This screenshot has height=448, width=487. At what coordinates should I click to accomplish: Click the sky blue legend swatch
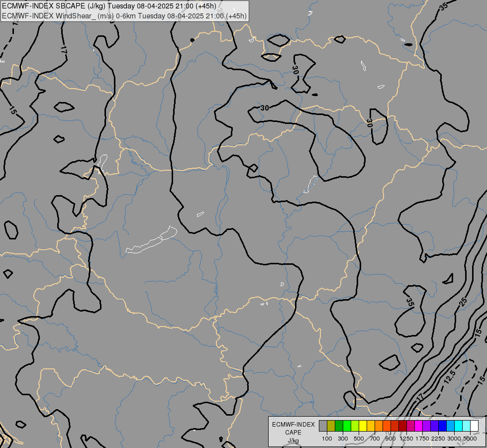(451, 426)
